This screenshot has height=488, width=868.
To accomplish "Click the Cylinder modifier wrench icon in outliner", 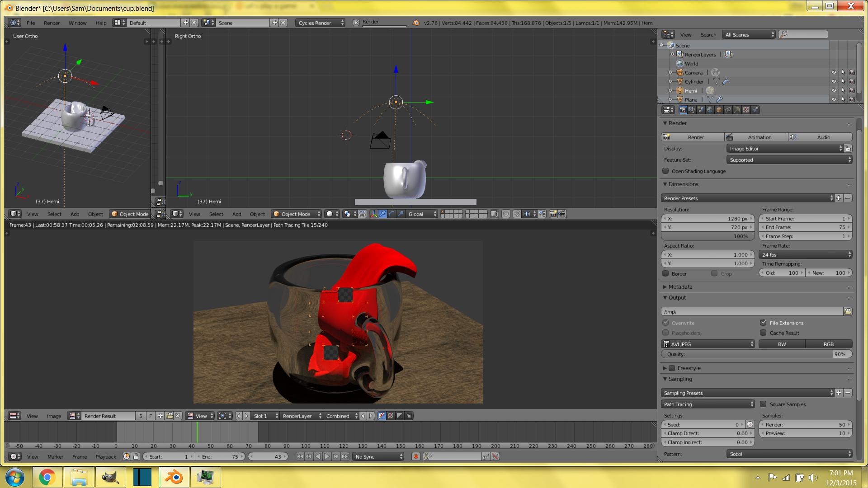I will pos(726,81).
